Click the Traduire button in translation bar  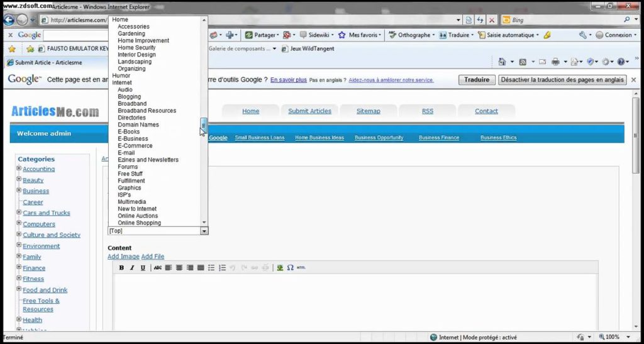coord(477,80)
